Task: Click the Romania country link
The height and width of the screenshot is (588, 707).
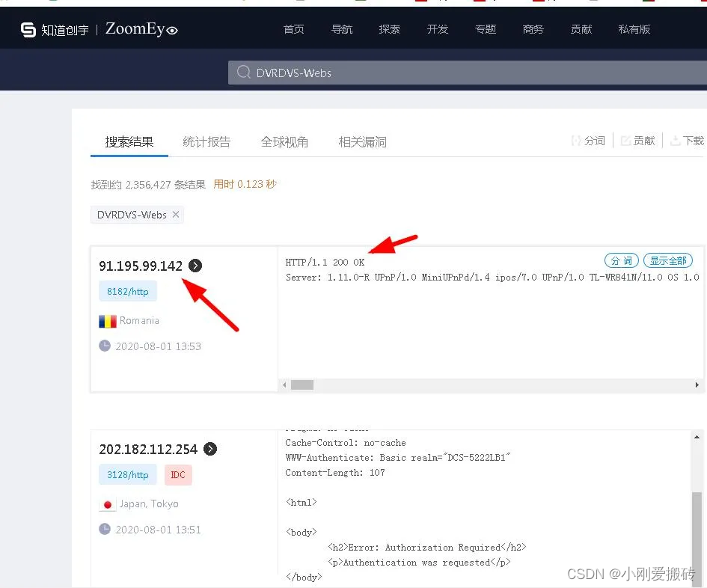Action: (139, 321)
